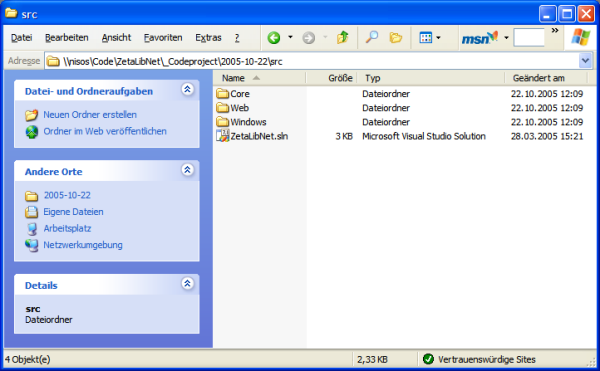Collapse the Andere Orte panel
This screenshot has height=371, width=600.
click(x=187, y=170)
